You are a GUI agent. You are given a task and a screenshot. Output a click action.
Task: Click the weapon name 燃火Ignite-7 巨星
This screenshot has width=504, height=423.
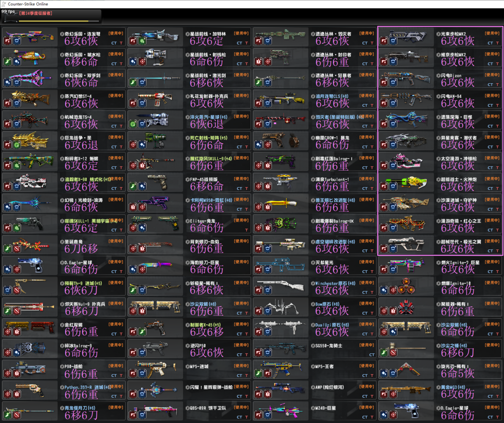[460, 263]
